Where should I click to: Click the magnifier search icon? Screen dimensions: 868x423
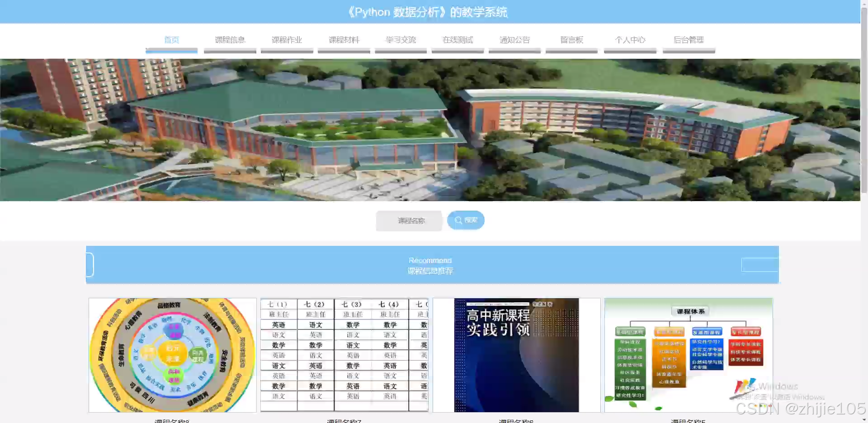[x=458, y=220]
